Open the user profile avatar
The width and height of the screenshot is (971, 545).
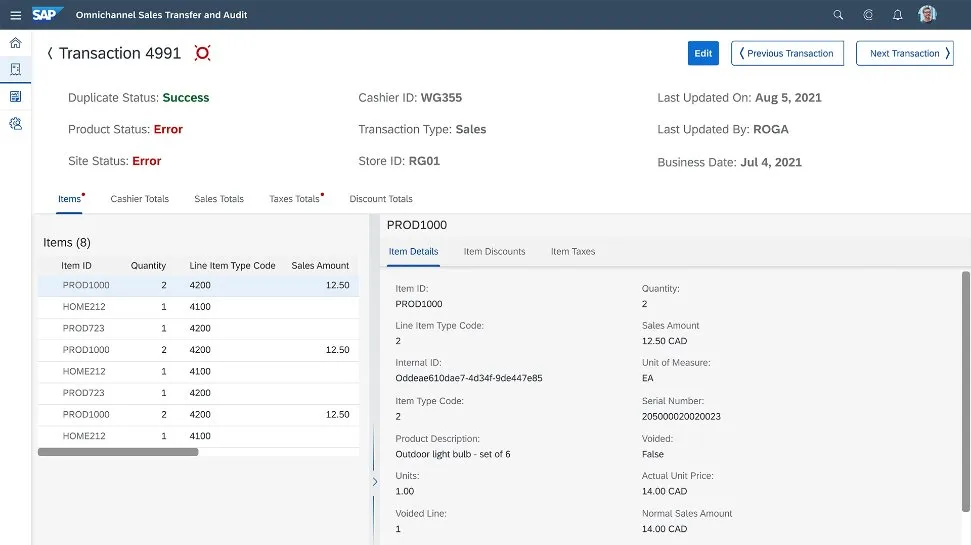(928, 15)
